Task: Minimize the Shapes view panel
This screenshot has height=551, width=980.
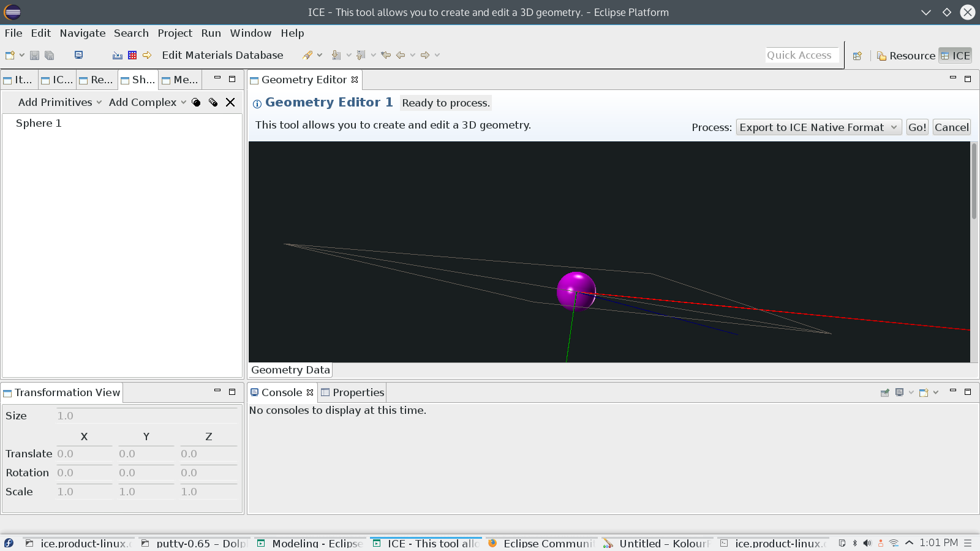Action: coord(217,78)
